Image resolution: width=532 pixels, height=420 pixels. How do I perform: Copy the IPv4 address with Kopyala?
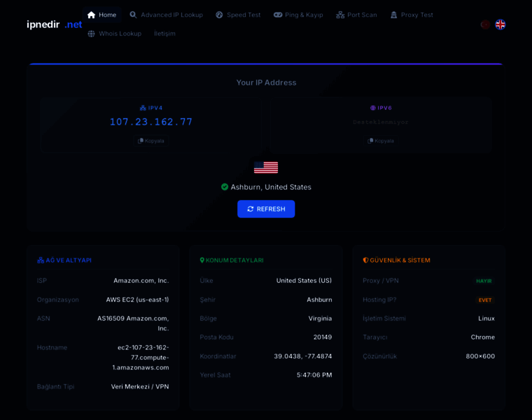pos(151,141)
